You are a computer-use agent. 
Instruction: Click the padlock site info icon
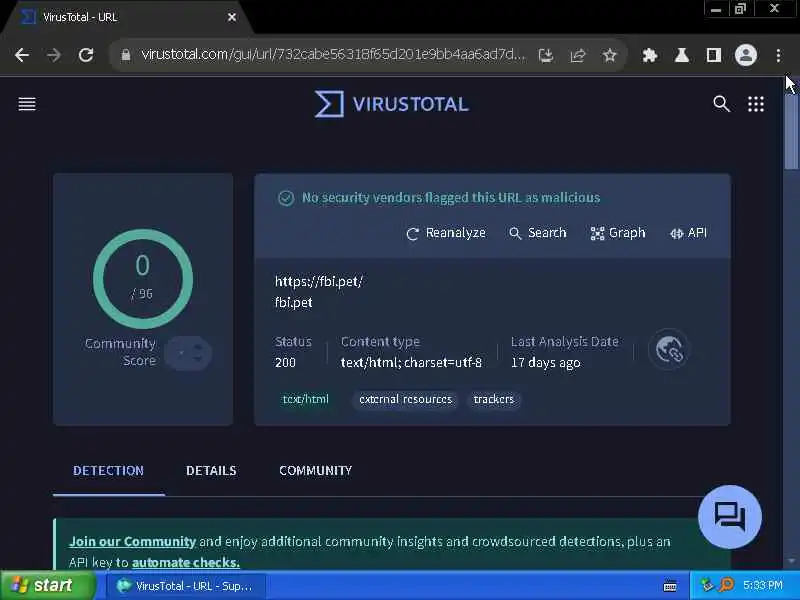pos(126,55)
